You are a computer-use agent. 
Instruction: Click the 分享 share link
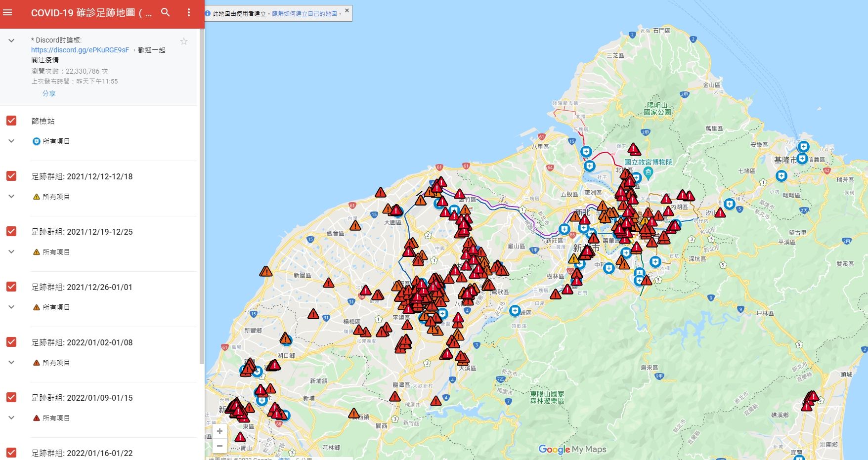click(x=49, y=93)
